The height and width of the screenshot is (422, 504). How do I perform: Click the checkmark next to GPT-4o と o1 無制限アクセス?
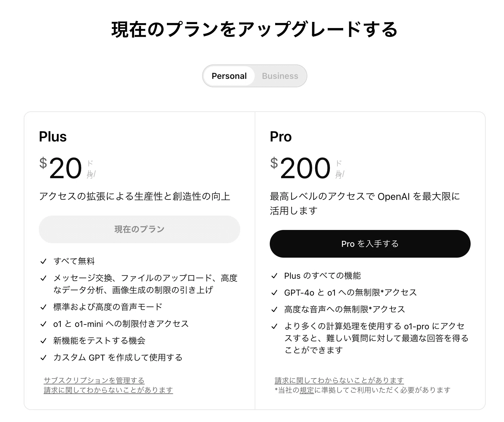coord(274,292)
